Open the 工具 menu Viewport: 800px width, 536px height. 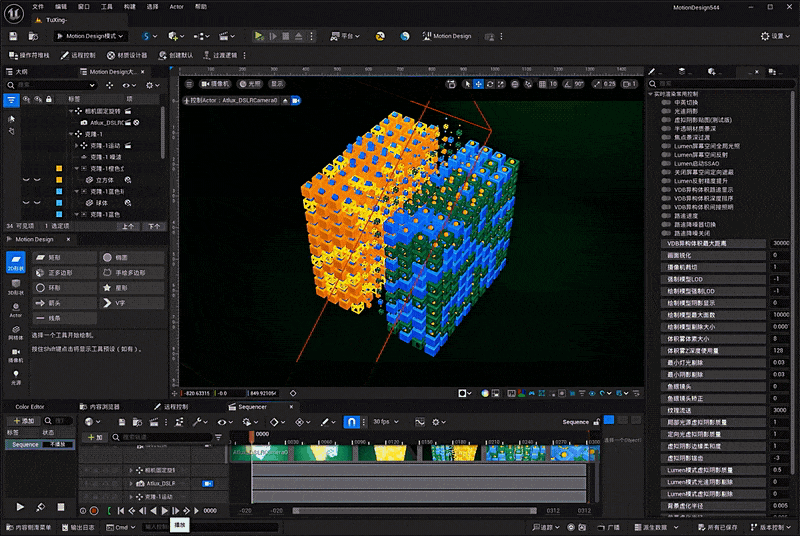pyautogui.click(x=107, y=7)
